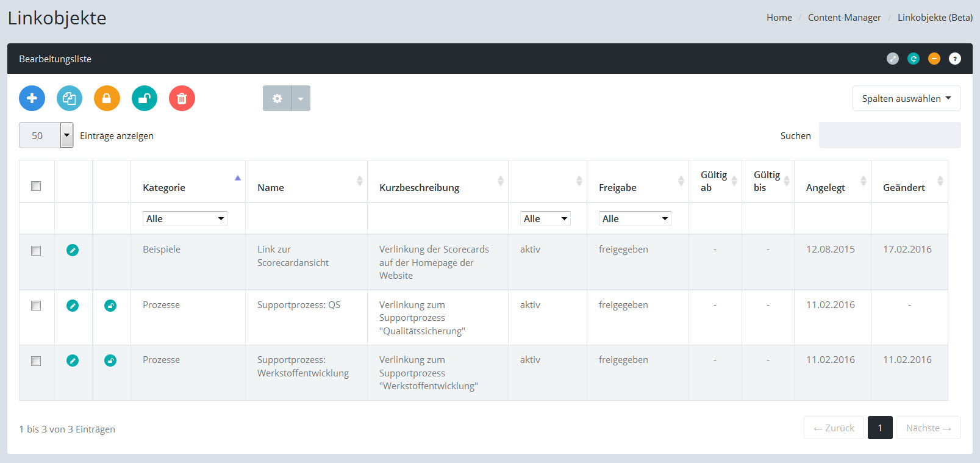Viewport: 980px width, 463px height.
Task: Click the blue add new entry icon
Action: click(x=32, y=98)
